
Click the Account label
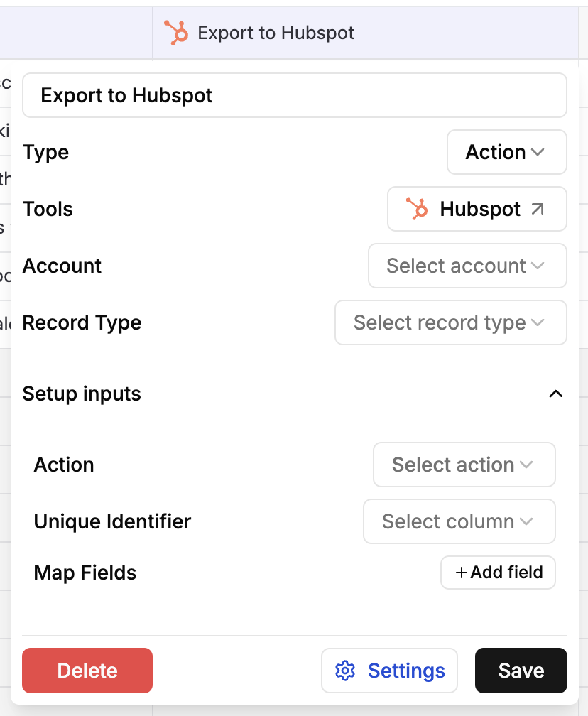point(62,266)
